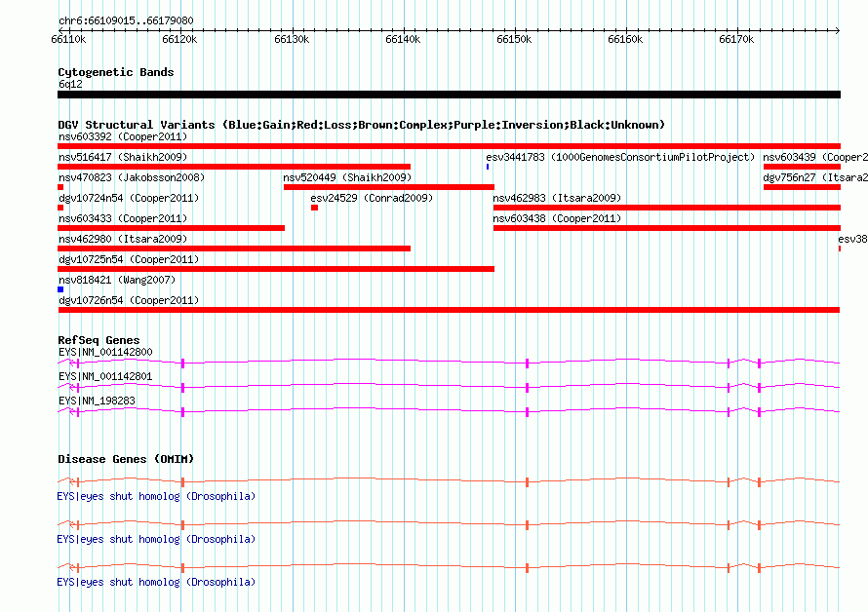Viewport: 868px width, 612px height.
Task: Select the red bar under nsv603439
Action: pyautogui.click(x=802, y=167)
